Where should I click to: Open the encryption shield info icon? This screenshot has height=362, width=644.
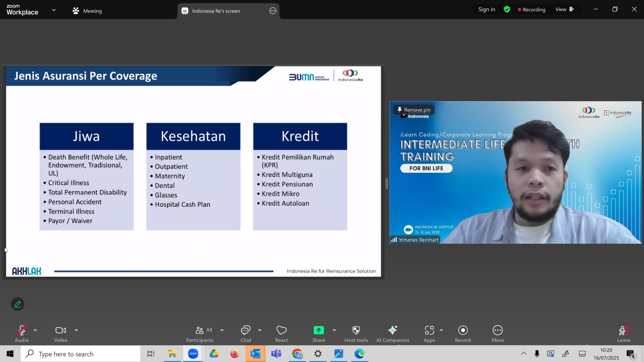[507, 9]
